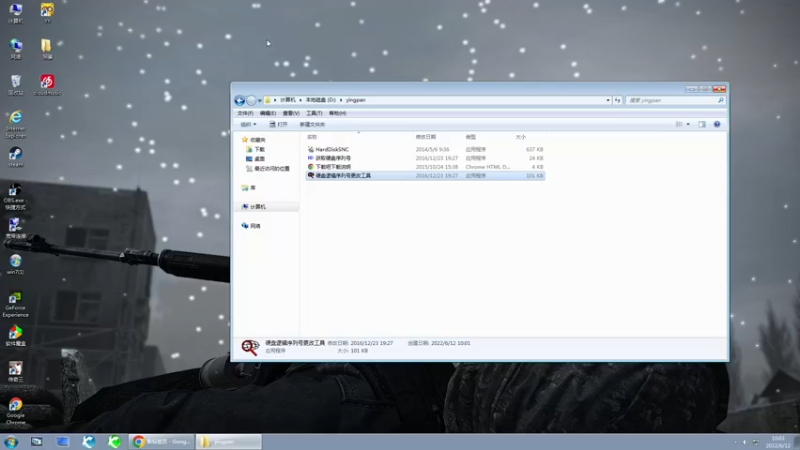Sort by the Date modified column header

[426, 137]
